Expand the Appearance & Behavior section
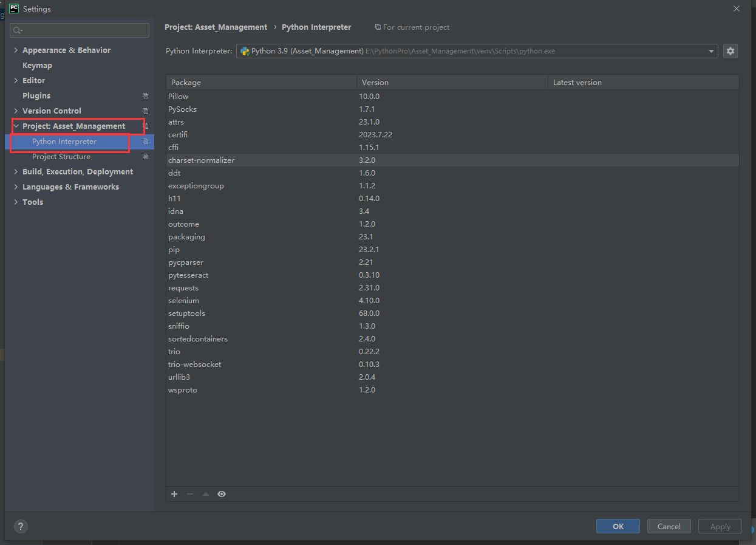756x545 pixels. [x=16, y=50]
